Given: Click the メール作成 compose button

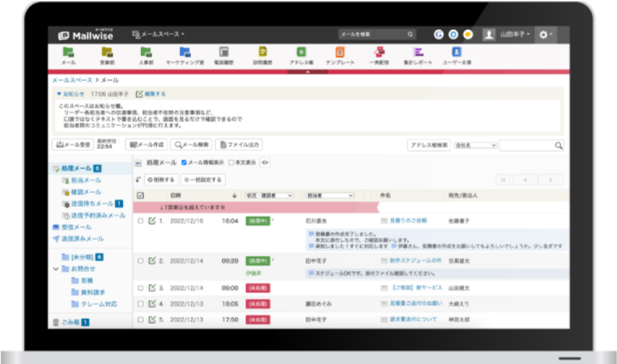Looking at the screenshot, I should click(147, 145).
